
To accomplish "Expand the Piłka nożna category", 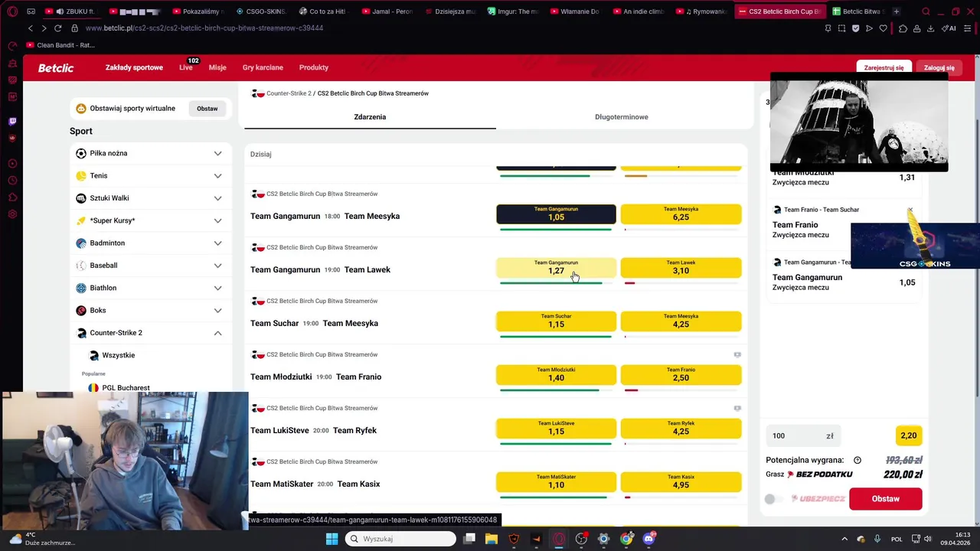I will tap(217, 153).
